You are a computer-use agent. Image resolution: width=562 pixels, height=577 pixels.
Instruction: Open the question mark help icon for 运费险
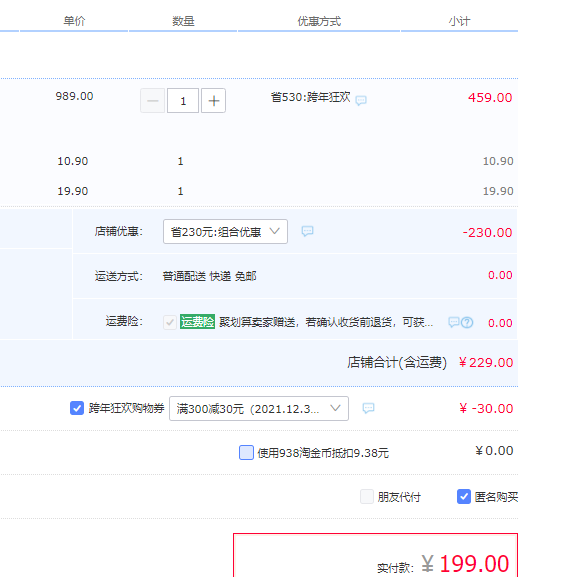(467, 322)
